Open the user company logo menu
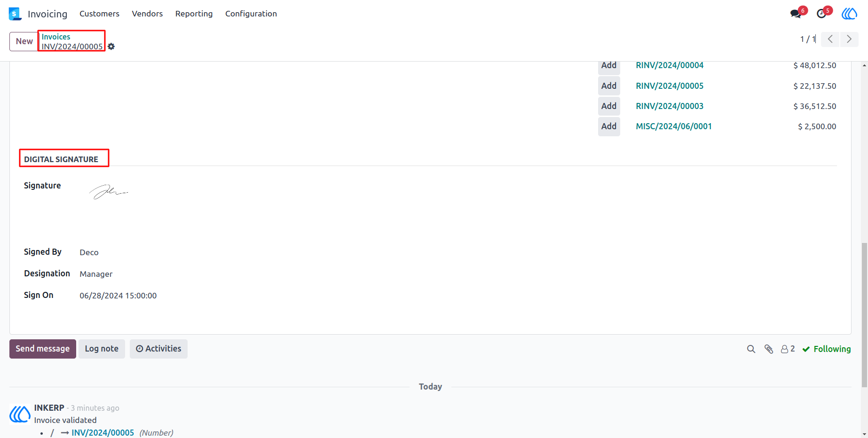This screenshot has width=868, height=438. (849, 14)
